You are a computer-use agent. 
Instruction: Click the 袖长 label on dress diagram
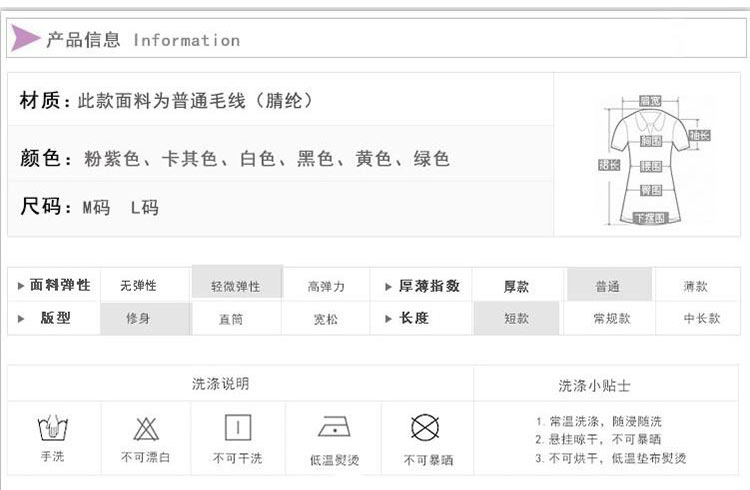pos(700,135)
